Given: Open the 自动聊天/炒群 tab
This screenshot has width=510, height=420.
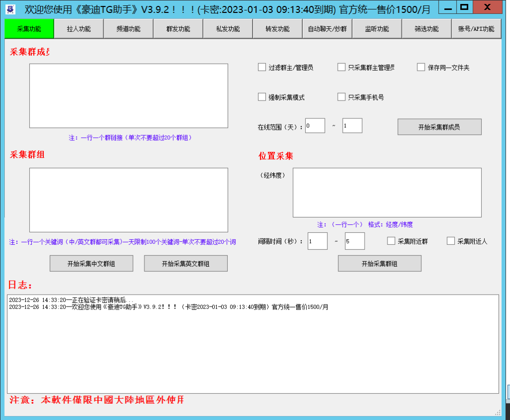Looking at the screenshot, I should (327, 29).
